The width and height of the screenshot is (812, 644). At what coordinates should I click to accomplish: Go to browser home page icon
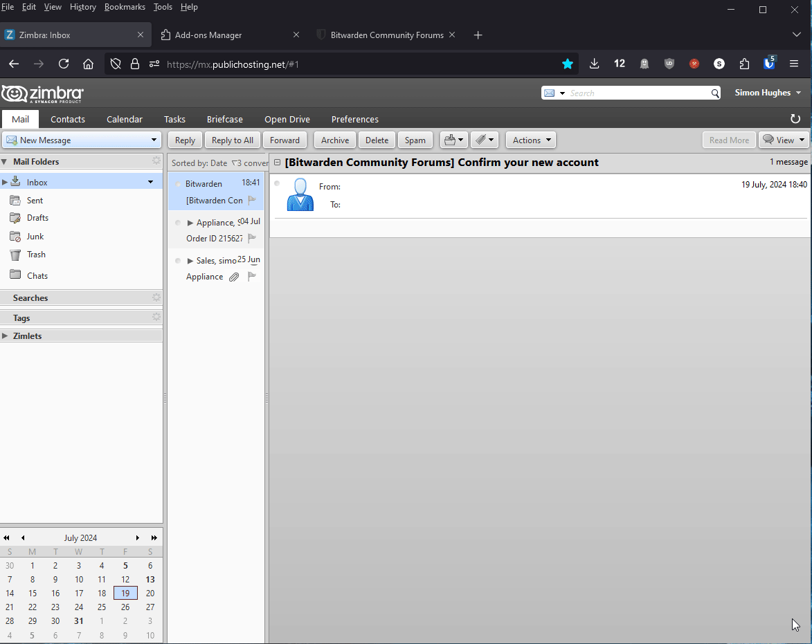pyautogui.click(x=89, y=64)
